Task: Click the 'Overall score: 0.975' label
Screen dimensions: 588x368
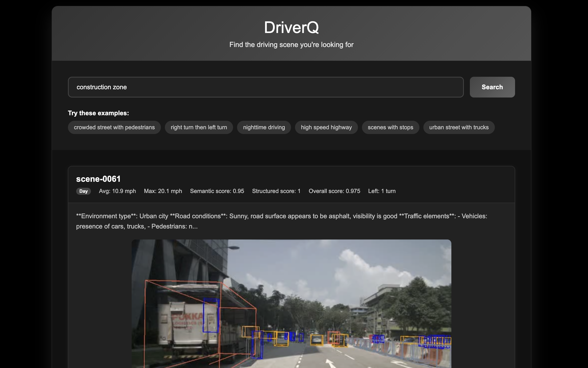Action: pyautogui.click(x=334, y=191)
